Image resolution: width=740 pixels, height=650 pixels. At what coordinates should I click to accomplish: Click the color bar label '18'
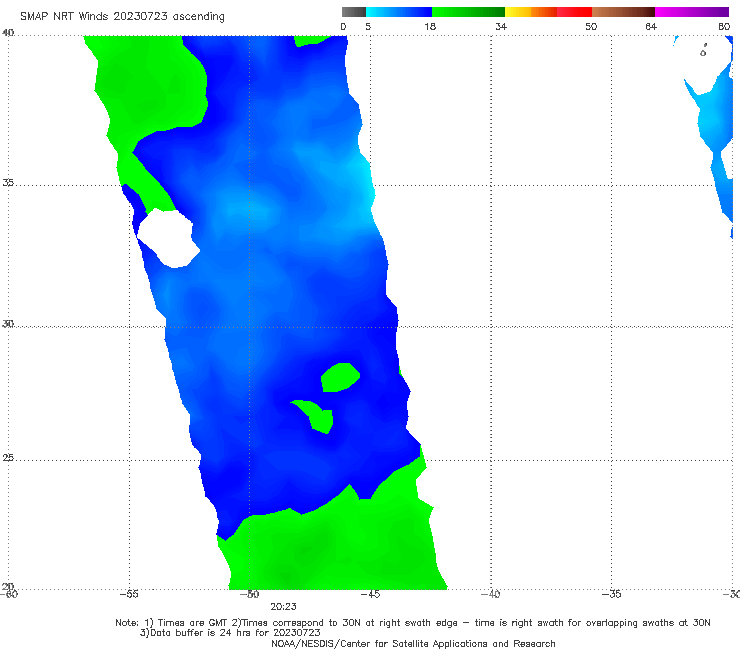pyautogui.click(x=430, y=26)
